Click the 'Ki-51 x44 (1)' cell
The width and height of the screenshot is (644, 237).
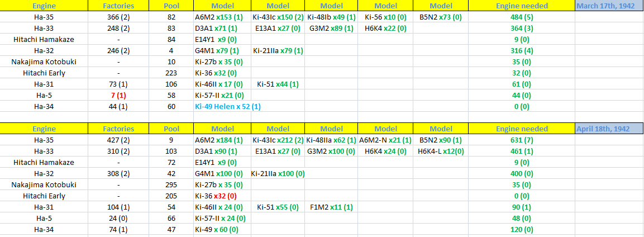click(278, 84)
